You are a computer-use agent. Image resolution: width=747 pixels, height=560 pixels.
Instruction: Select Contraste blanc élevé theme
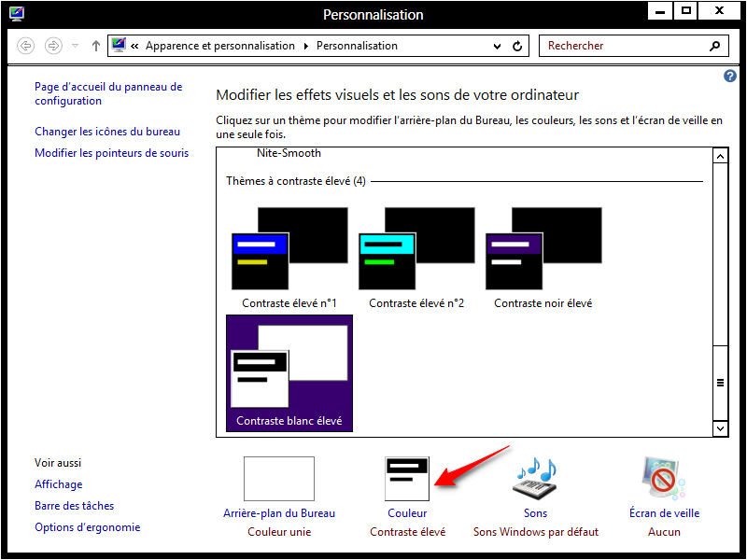coord(289,373)
